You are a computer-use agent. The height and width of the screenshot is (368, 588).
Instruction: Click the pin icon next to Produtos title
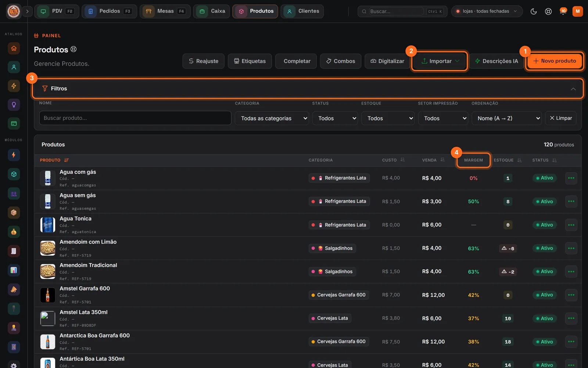click(73, 49)
